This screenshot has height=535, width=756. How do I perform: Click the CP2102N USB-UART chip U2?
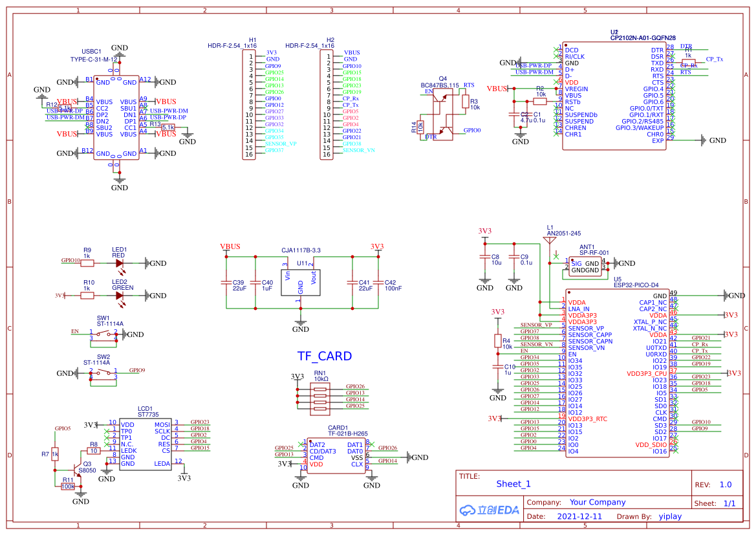tap(614, 97)
